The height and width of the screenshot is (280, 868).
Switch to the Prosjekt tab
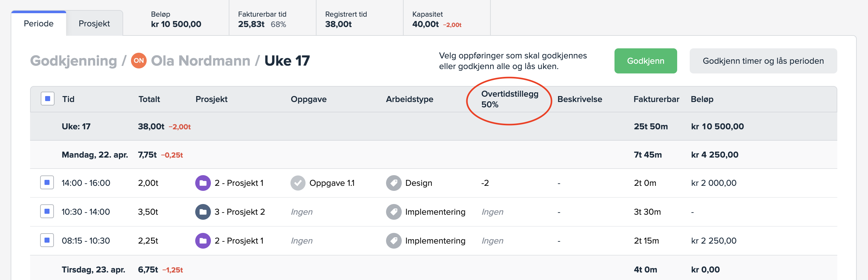point(94,24)
